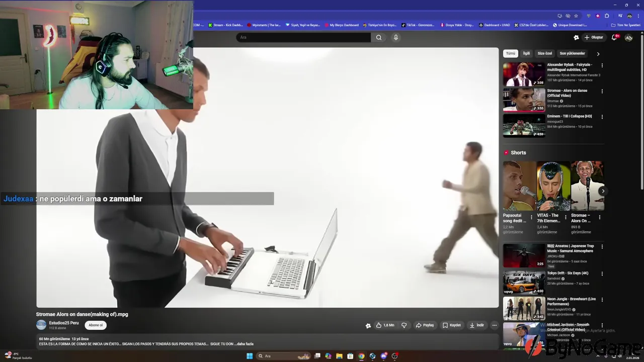This screenshot has height=362, width=644.
Task: Click the sparkle icon left of Oluştur
Action: point(576,37)
